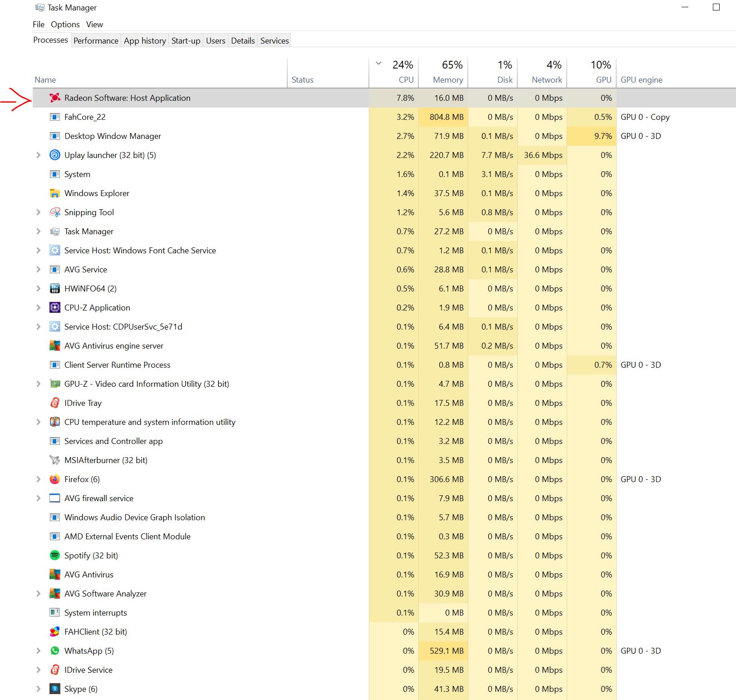Click the Windows Explorer folder icon
The height and width of the screenshot is (700, 736).
click(55, 193)
